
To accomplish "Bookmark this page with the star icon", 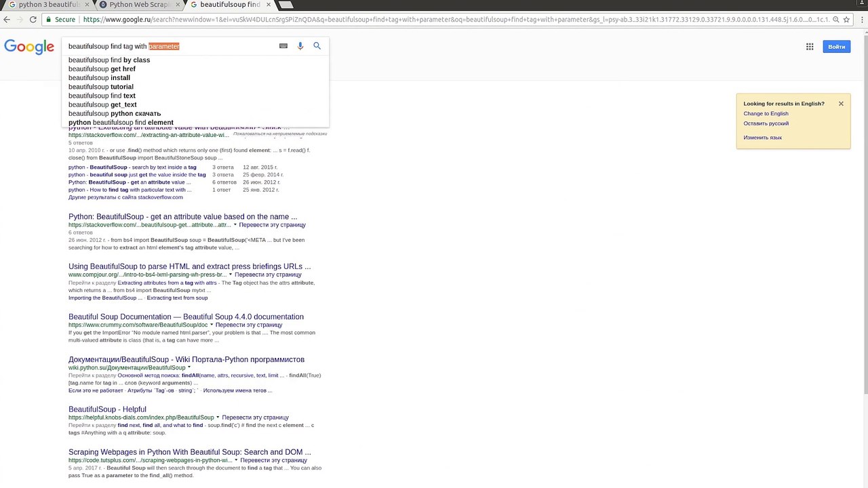I will 846,20.
